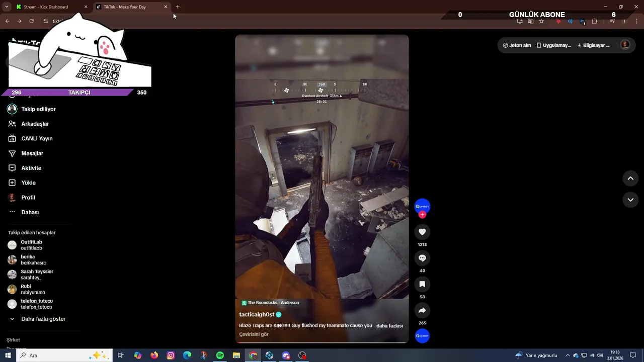Close the TikTok tab
This screenshot has width=644, height=362.
tap(166, 7)
